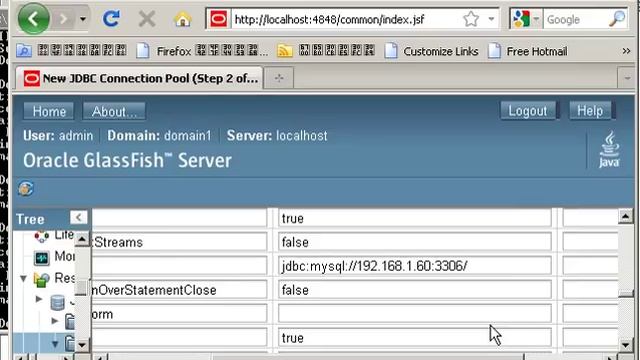Open the history dropdown beside Forward
This screenshot has height=360, width=640.
pyautogui.click(x=83, y=19)
